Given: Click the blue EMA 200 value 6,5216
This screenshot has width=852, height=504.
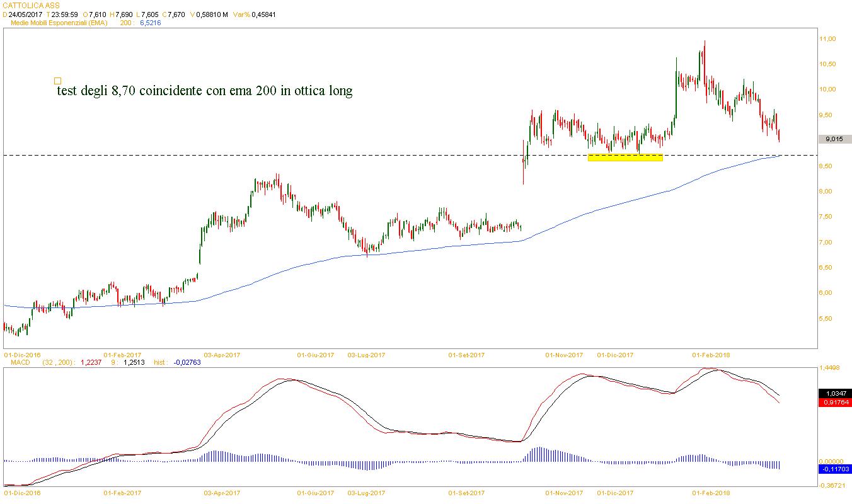Looking at the screenshot, I should click(149, 23).
